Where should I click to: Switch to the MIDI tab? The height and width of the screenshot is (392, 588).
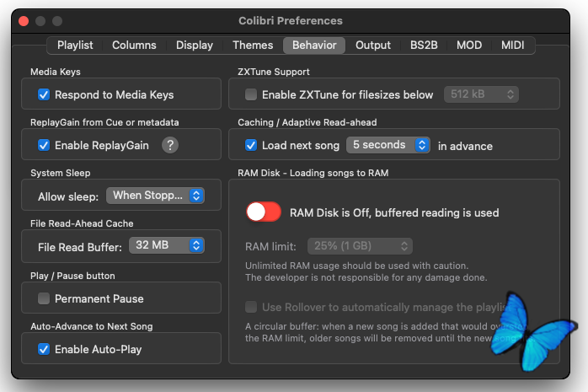[x=512, y=45]
